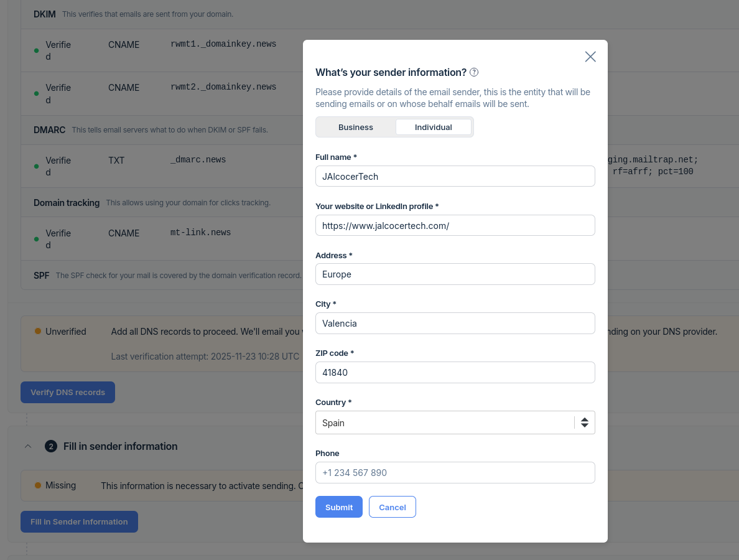Select the Individual sender type
The image size is (739, 560).
pyautogui.click(x=434, y=127)
